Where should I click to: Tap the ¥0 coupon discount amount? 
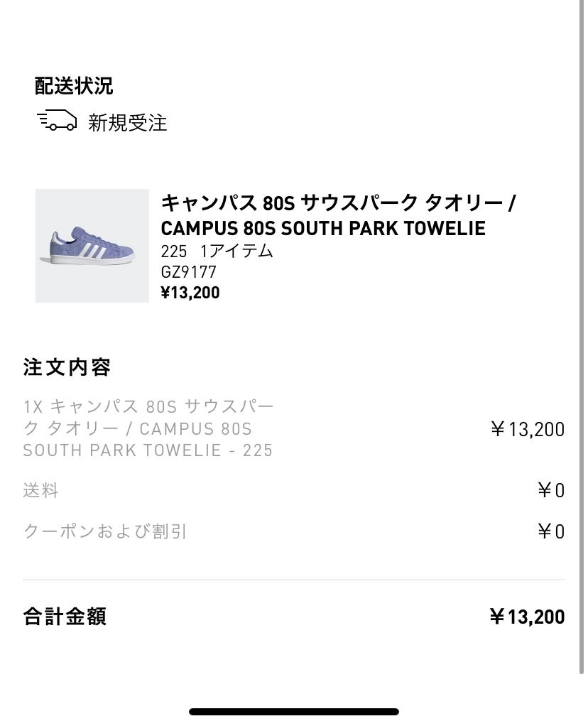coord(551,532)
